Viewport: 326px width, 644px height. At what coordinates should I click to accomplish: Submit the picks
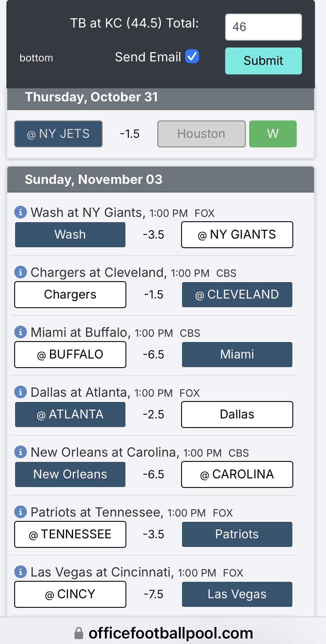tap(263, 61)
